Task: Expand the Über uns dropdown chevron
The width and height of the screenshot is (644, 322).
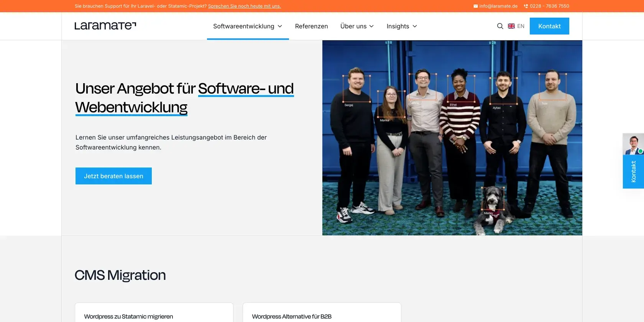Action: click(371, 26)
